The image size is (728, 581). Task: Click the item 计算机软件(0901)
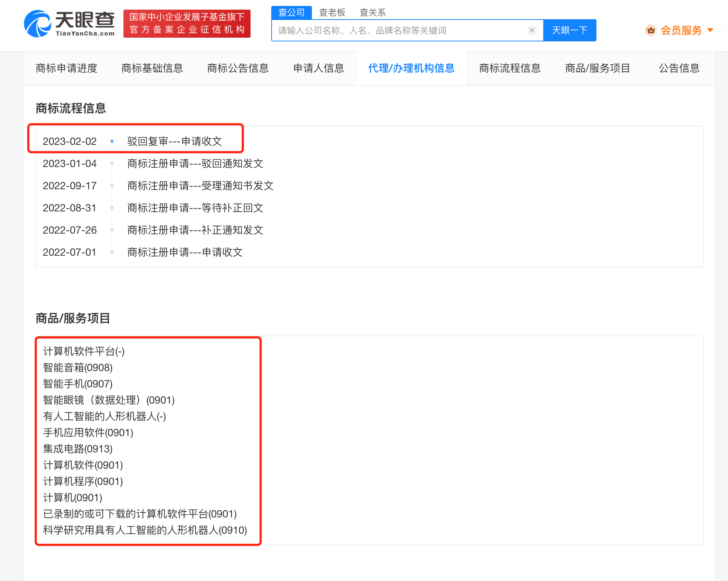tap(83, 465)
